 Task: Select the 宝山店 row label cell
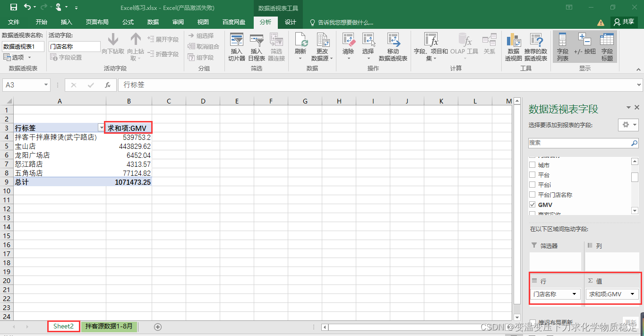[60, 146]
